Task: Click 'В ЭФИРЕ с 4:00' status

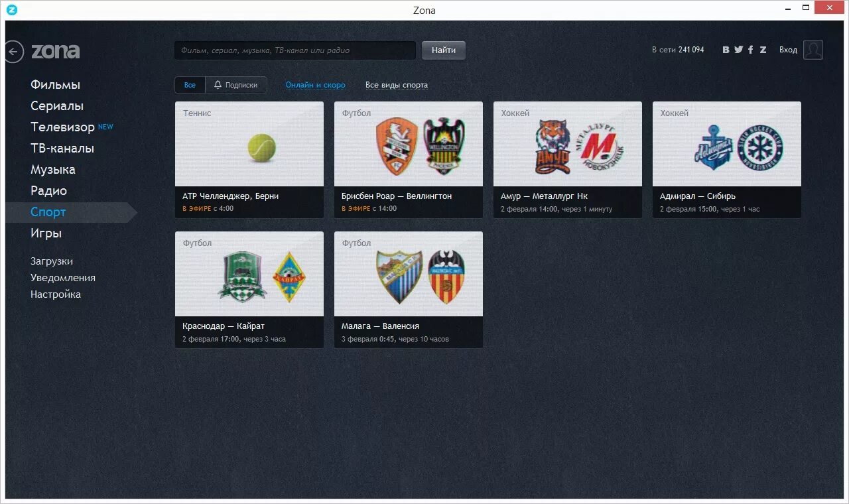Action: click(x=208, y=209)
